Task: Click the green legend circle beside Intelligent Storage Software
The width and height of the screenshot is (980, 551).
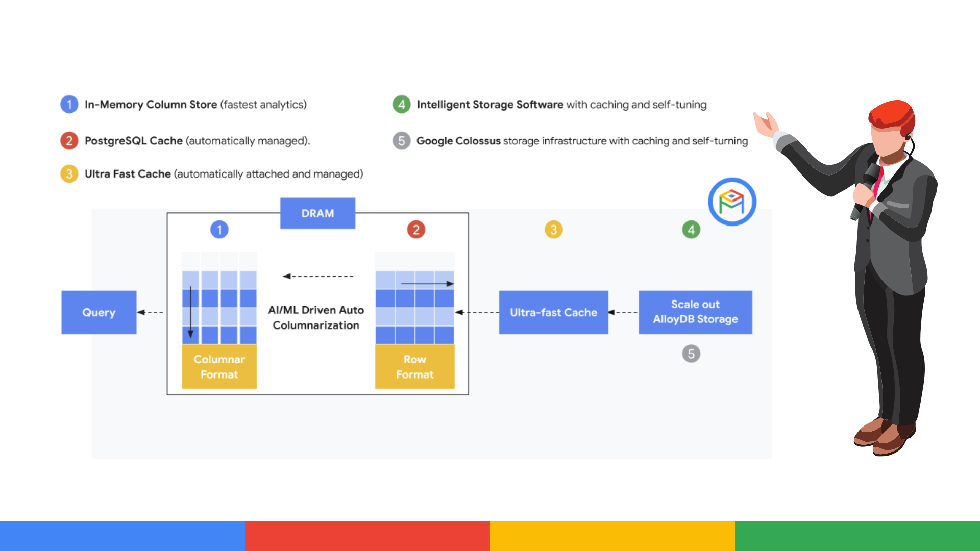Action: click(402, 105)
